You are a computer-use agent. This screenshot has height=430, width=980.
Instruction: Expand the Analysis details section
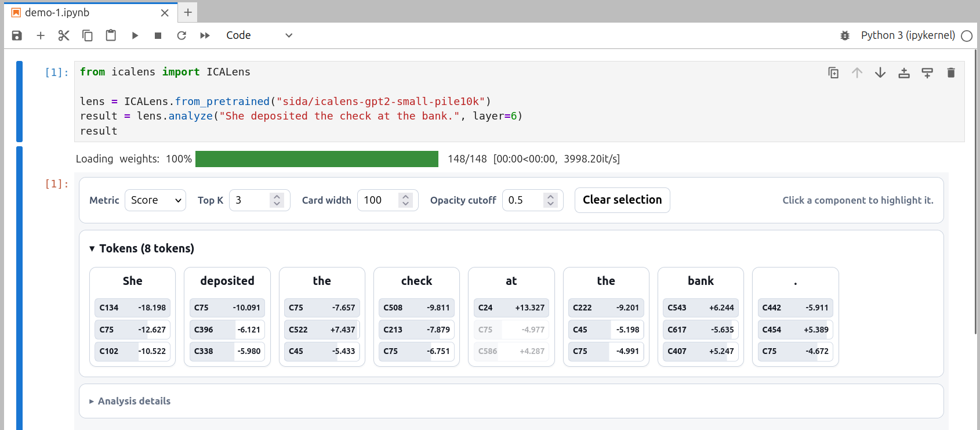(130, 401)
